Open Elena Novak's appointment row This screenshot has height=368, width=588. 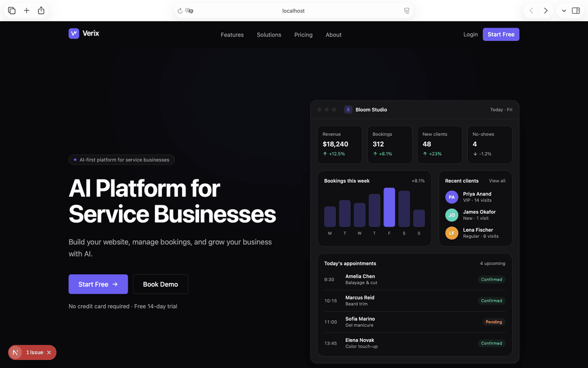415,343
